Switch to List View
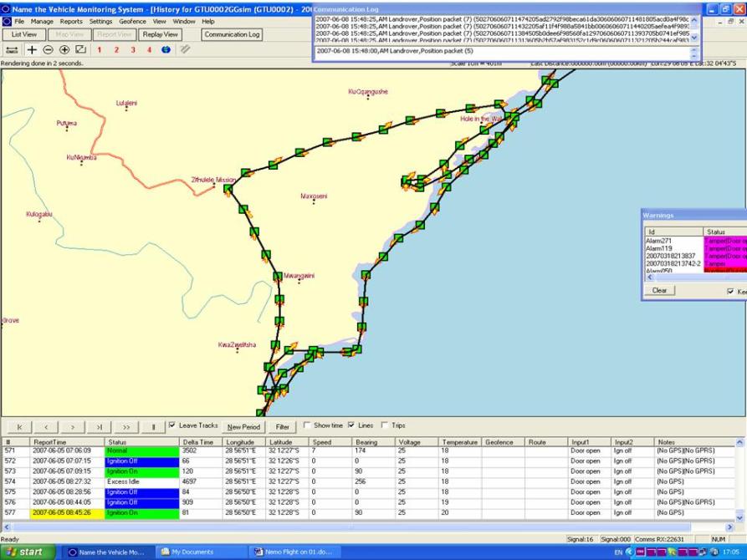This screenshot has height=560, width=747. coord(23,34)
